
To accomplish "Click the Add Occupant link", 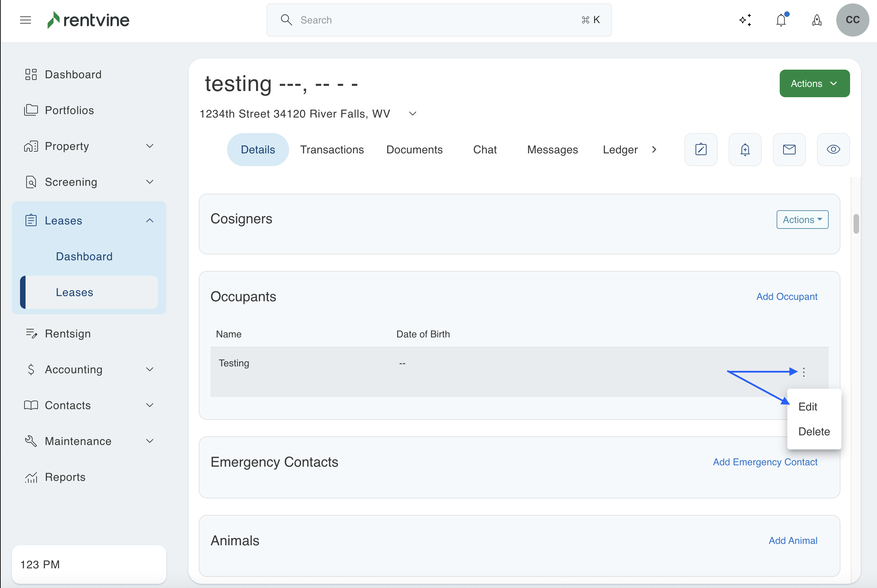I will (787, 297).
